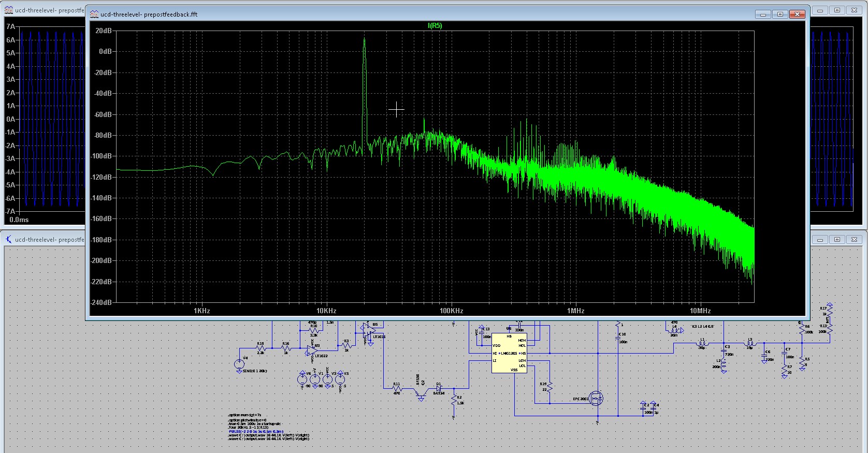The height and width of the screenshot is (453, 868).
Task: Click the U5 LT1016 comparator symbol
Action: click(x=369, y=331)
